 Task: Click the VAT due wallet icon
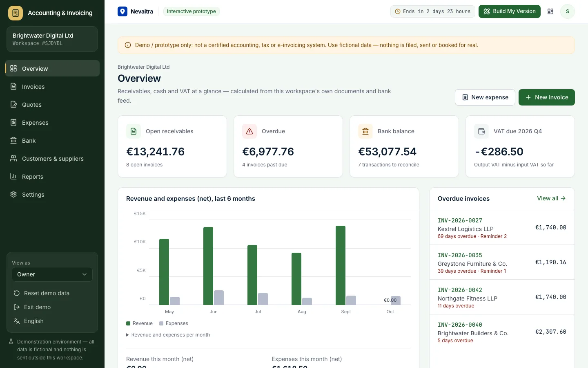[481, 131]
